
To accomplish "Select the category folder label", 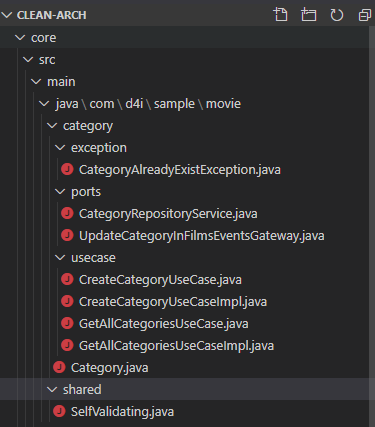I will click(x=88, y=126).
